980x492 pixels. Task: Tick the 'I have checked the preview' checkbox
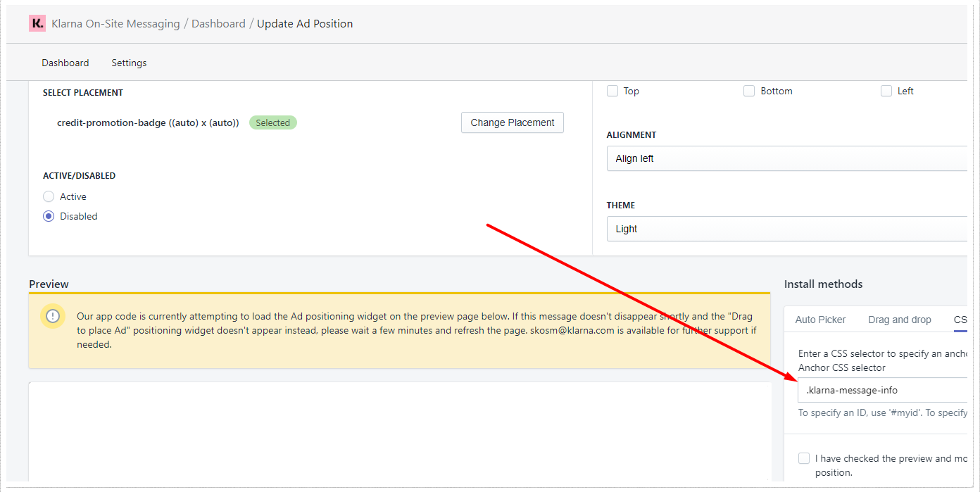(x=804, y=458)
